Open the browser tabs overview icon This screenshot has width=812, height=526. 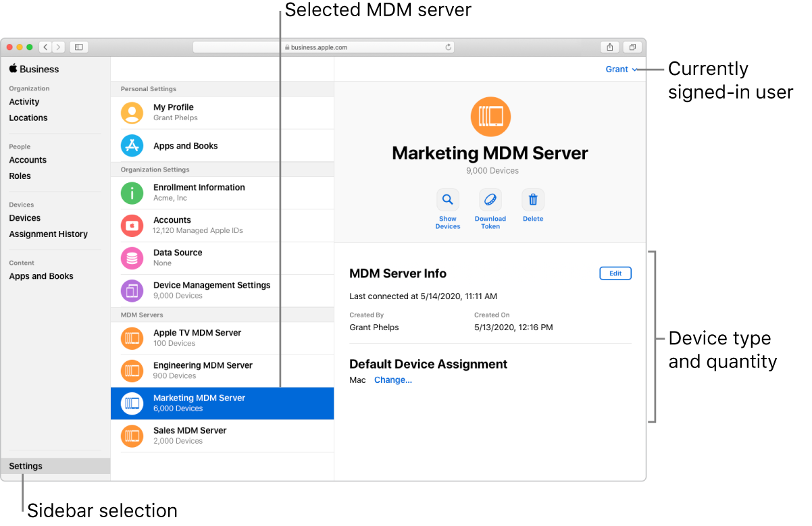pos(632,47)
